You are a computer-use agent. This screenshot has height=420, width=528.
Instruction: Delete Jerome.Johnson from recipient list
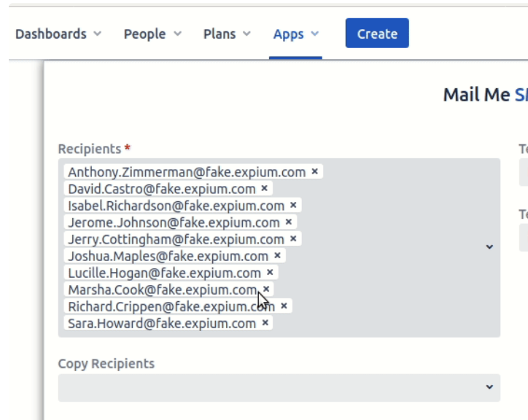tap(289, 222)
